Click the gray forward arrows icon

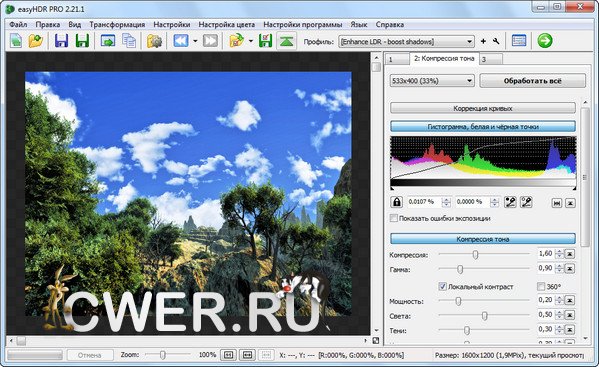(x=210, y=41)
